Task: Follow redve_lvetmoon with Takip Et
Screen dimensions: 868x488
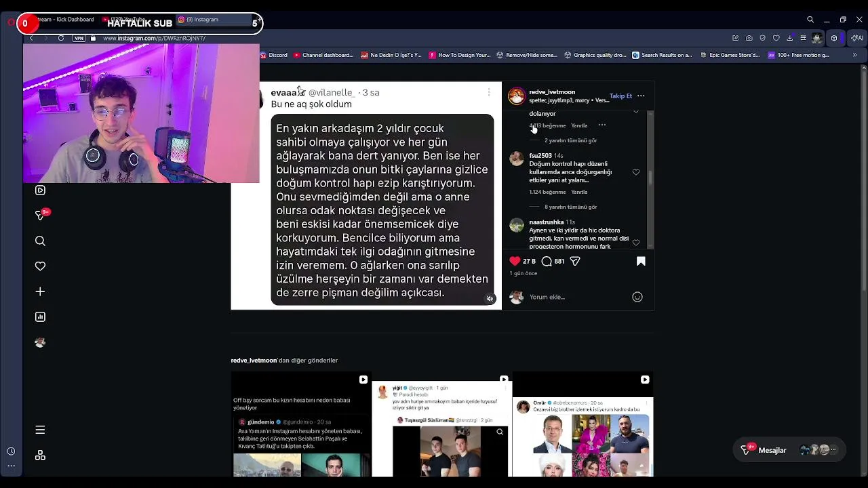Action: 620,96
